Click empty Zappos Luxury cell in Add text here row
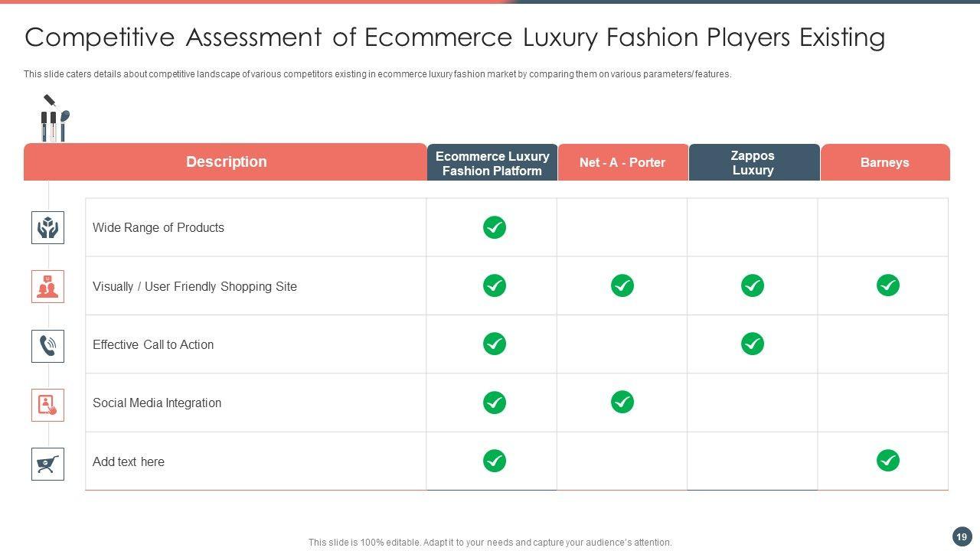980x551 pixels. 753,461
